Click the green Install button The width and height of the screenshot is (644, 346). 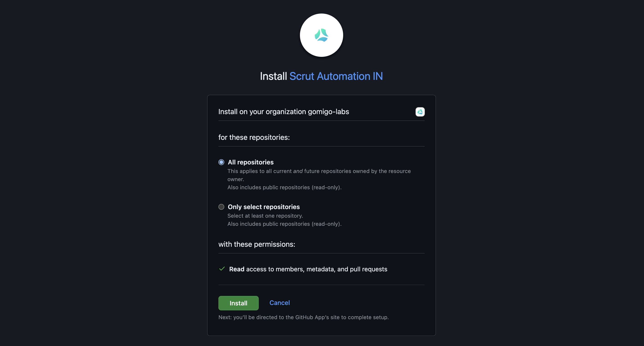pyautogui.click(x=238, y=303)
